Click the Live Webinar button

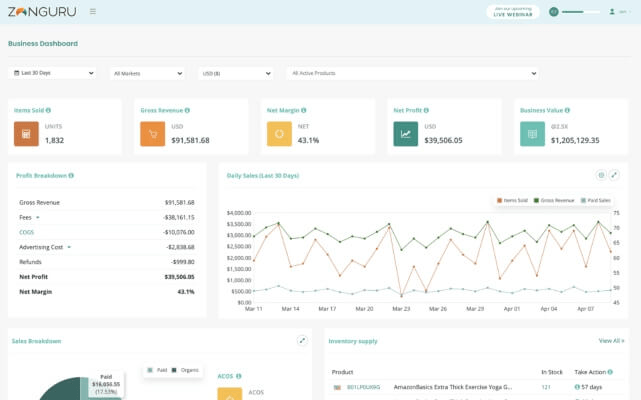click(x=513, y=12)
